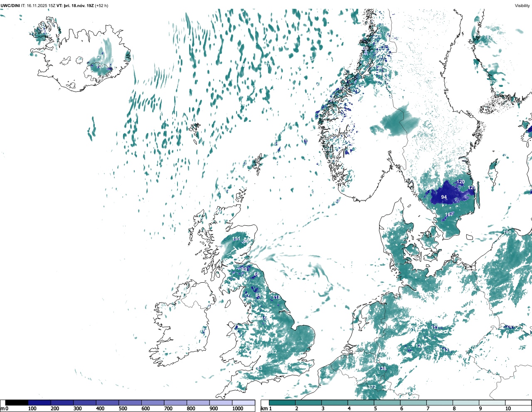Click the valid time '18.nóv. 19Z' text

click(82, 5)
